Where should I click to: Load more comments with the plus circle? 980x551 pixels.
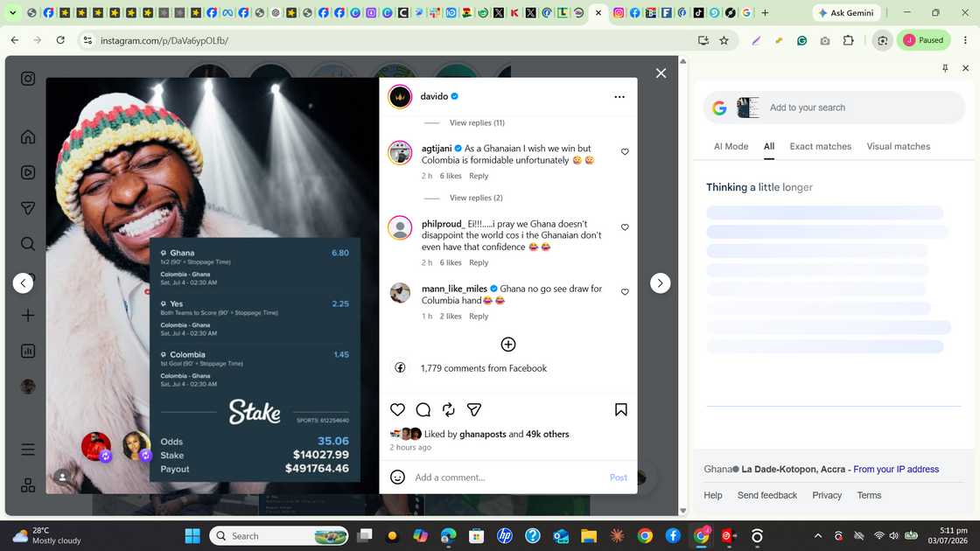tap(508, 345)
